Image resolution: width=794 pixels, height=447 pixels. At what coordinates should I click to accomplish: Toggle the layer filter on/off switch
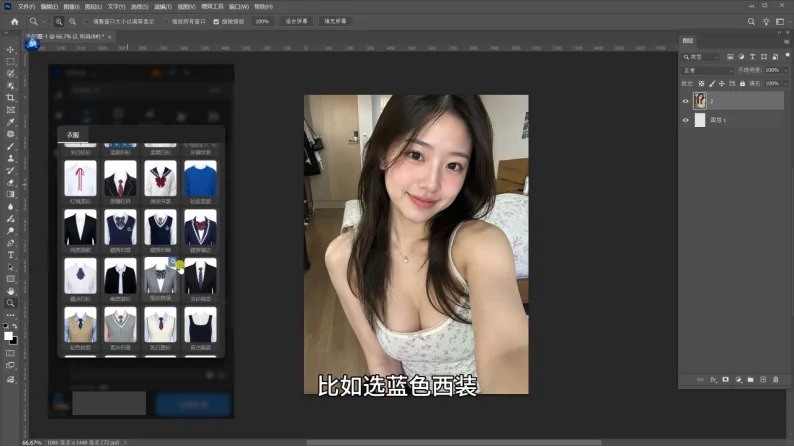[x=787, y=56]
